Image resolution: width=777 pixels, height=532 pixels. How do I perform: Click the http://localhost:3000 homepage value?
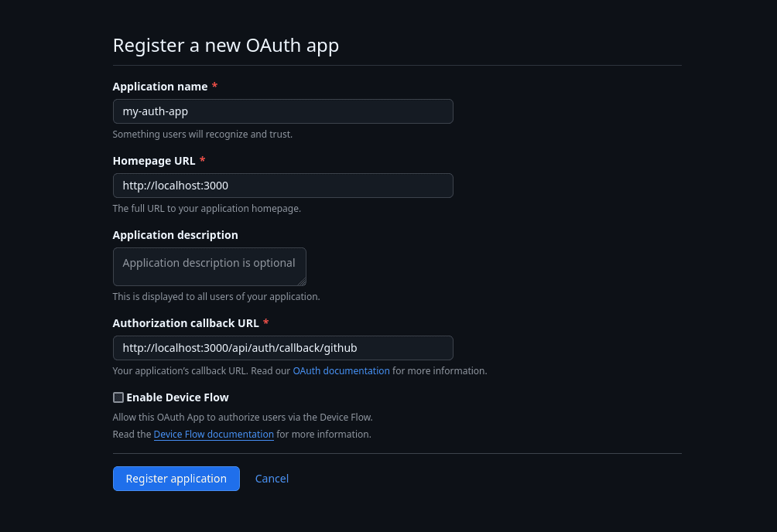point(175,185)
